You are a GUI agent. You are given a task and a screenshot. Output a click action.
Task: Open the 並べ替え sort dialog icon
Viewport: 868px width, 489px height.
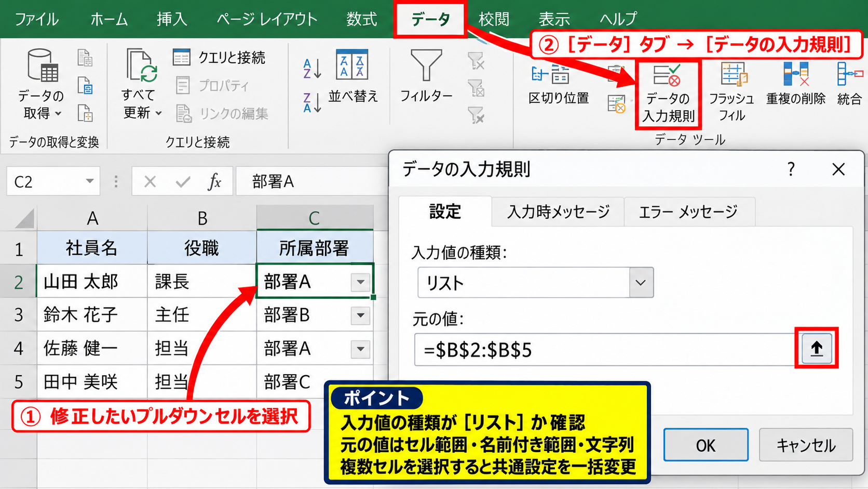click(352, 64)
